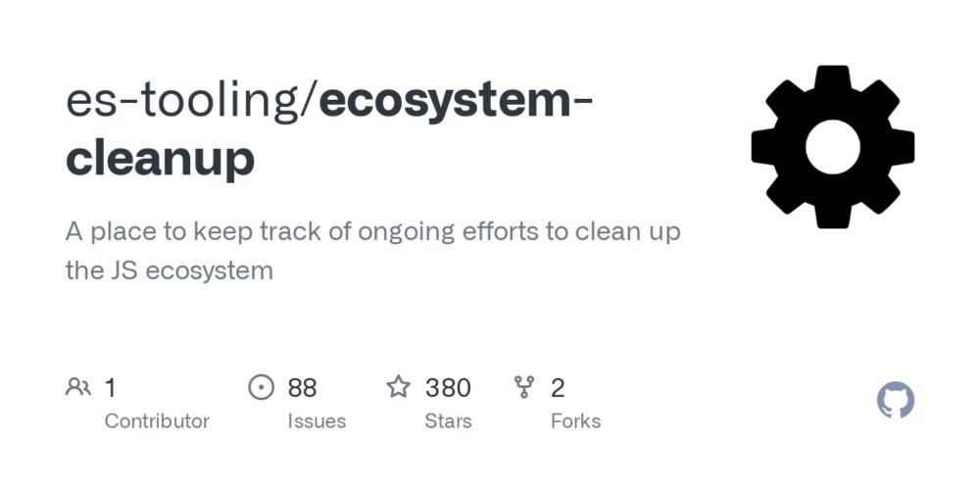Click the fork count '2'
The width and height of the screenshot is (980, 490).
point(558,388)
